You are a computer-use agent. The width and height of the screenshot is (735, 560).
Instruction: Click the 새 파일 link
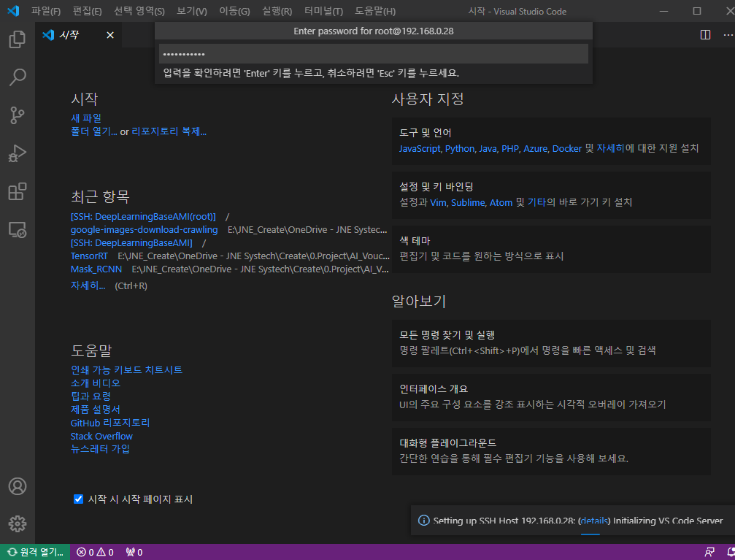(86, 118)
